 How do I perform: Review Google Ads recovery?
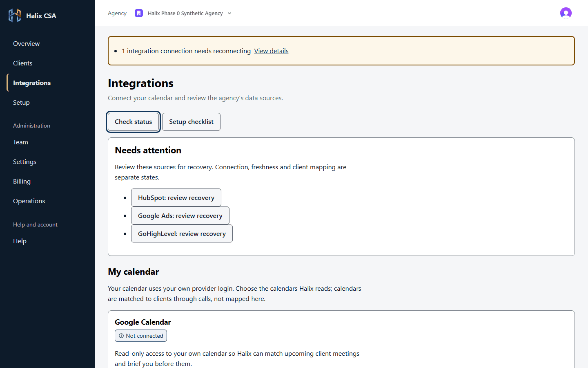(x=180, y=215)
